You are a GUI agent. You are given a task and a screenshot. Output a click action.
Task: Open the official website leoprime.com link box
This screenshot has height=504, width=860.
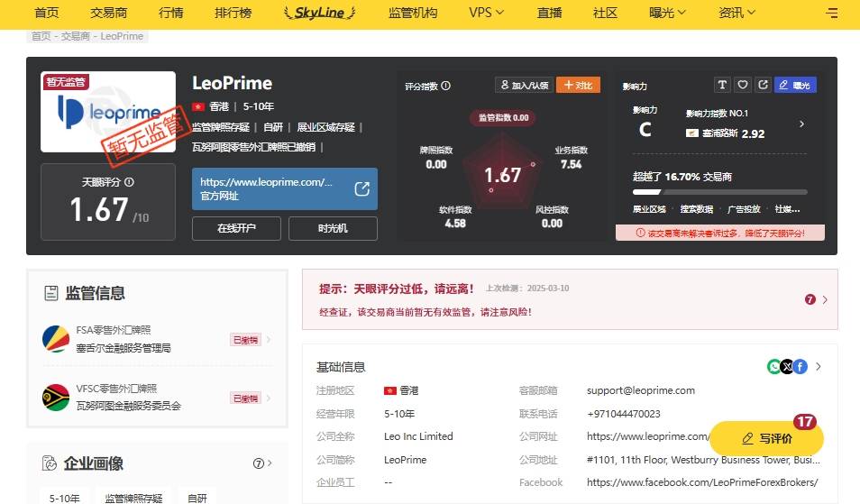point(285,188)
